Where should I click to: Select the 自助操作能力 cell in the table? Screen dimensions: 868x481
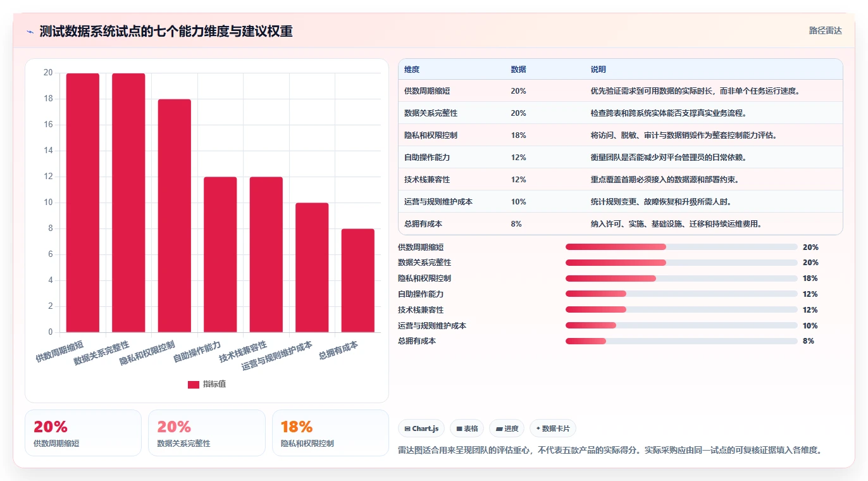(x=427, y=158)
